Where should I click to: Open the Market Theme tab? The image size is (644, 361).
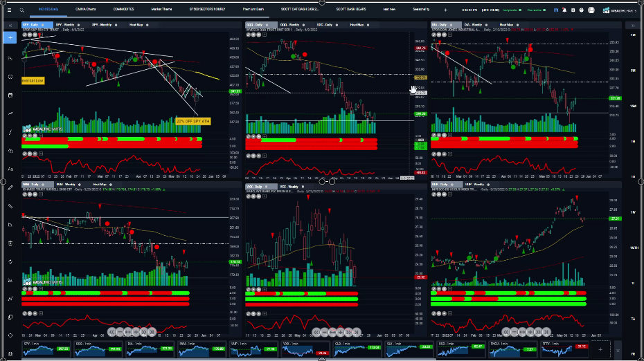[x=161, y=10]
